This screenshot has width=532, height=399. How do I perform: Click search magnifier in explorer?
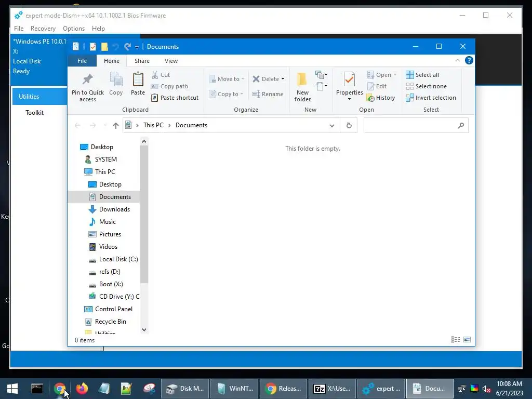point(461,126)
